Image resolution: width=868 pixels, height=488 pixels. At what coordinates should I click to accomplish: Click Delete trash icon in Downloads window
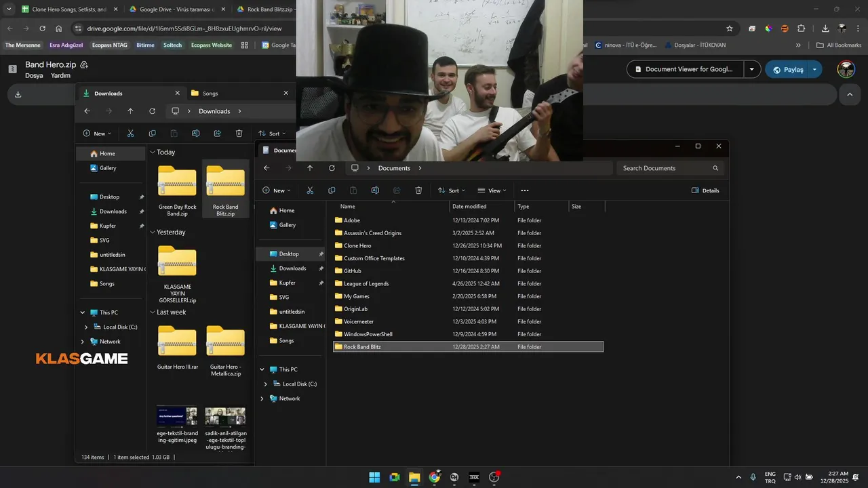pyautogui.click(x=239, y=134)
